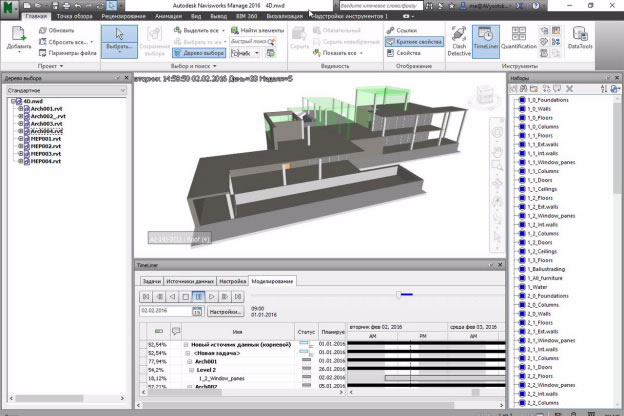Select 1_2_Window_panes task row in TimeLiner
The height and width of the screenshot is (416, 624).
[222, 378]
